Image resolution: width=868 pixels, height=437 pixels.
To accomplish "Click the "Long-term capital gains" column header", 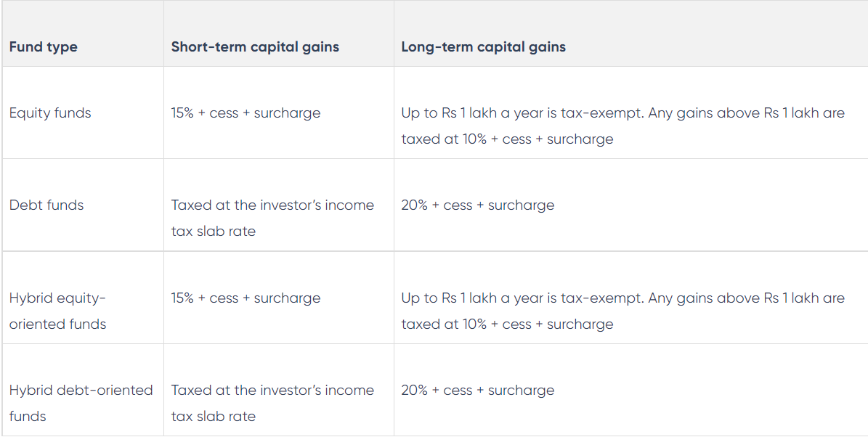I will point(483,47).
